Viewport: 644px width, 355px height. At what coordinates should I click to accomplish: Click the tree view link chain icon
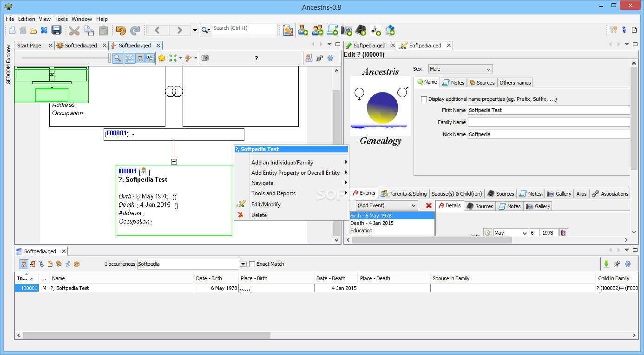click(320, 58)
